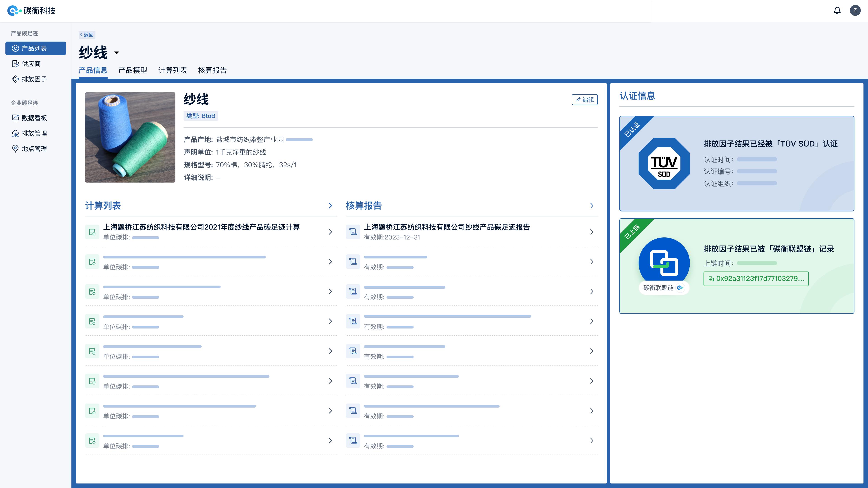Open 排放管理 emission management
868x488 pixels.
34,133
